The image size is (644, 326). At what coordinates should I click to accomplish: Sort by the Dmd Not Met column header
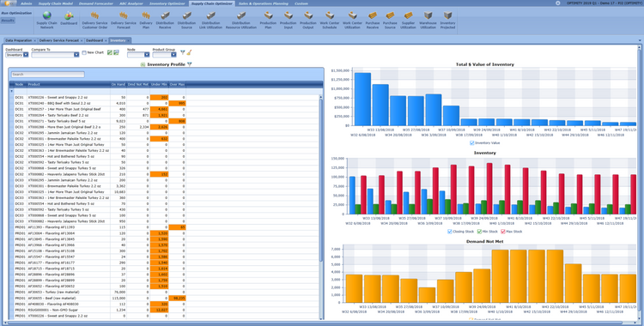pos(138,84)
